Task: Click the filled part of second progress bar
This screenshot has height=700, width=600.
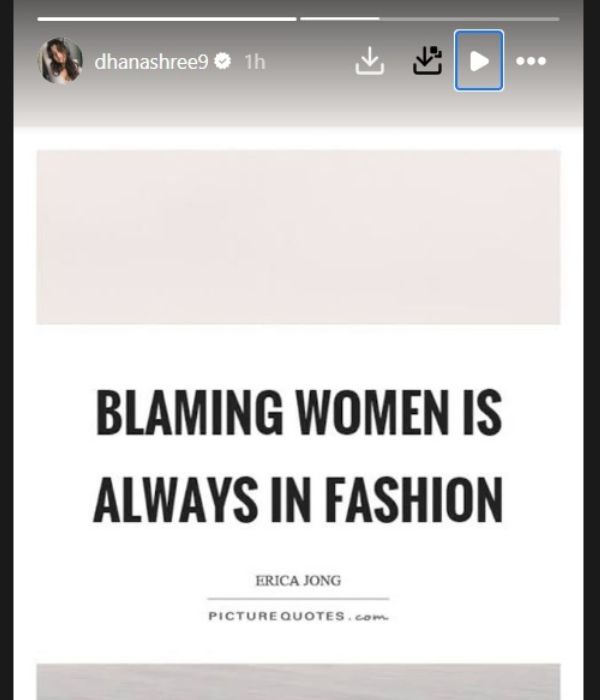Action: click(x=339, y=19)
